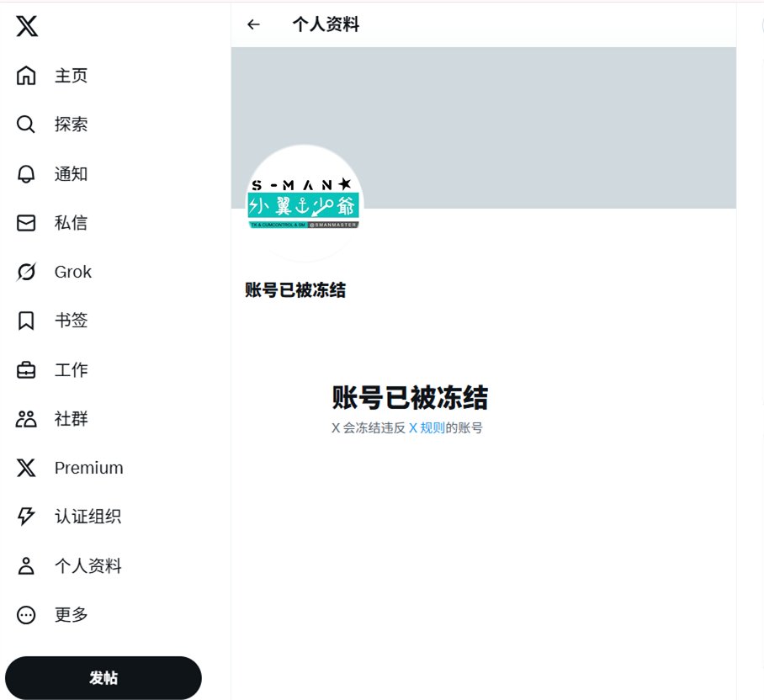Select the 通知 menu label
Image resolution: width=764 pixels, height=700 pixels.
coord(72,174)
